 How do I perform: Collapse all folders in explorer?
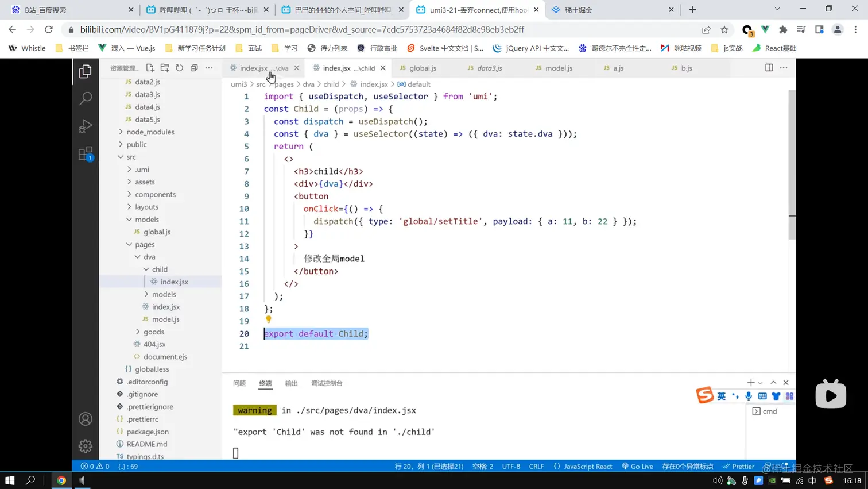click(x=194, y=68)
